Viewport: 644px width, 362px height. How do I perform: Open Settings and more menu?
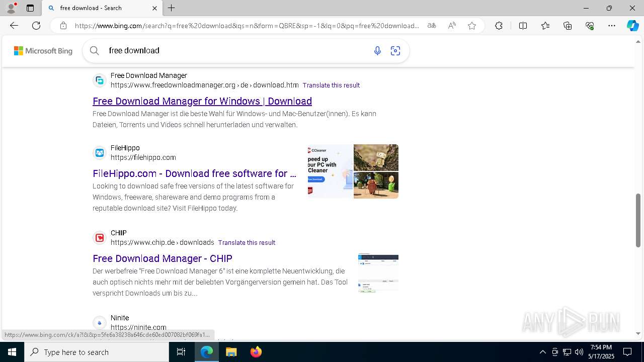click(x=612, y=26)
